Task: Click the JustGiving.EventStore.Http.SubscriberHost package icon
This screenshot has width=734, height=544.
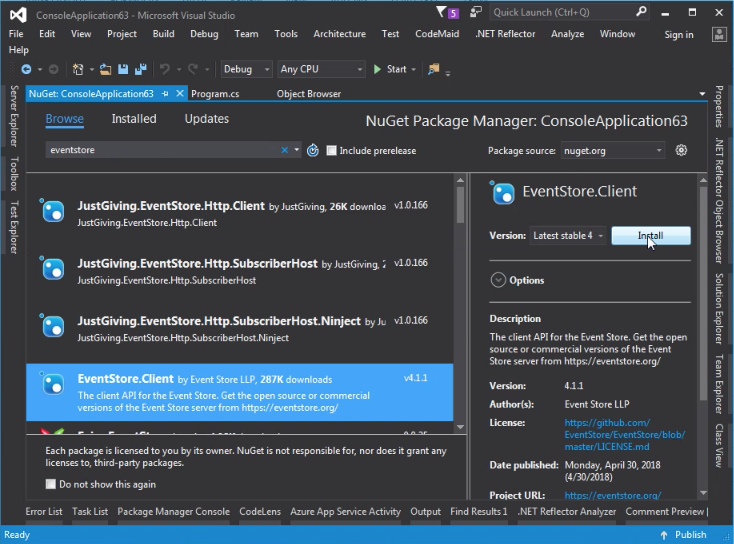Action: (52, 268)
